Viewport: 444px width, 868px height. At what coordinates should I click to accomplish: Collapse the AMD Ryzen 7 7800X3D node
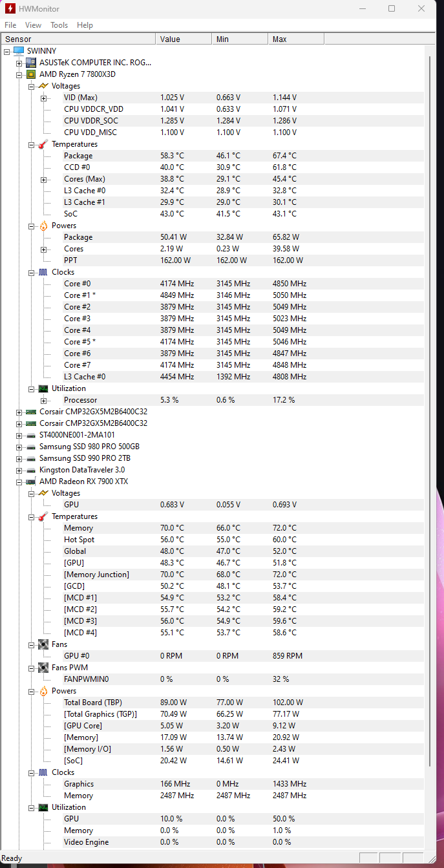pos(19,74)
